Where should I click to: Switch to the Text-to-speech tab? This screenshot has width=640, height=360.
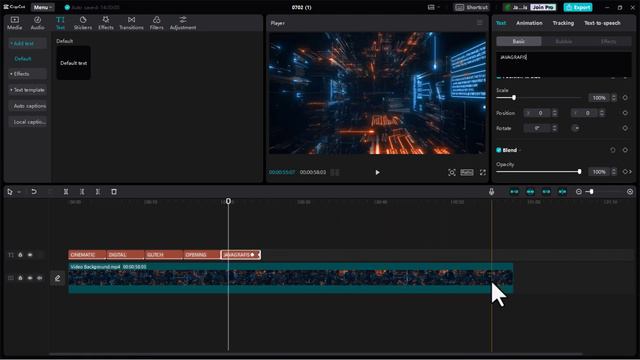pyautogui.click(x=602, y=23)
